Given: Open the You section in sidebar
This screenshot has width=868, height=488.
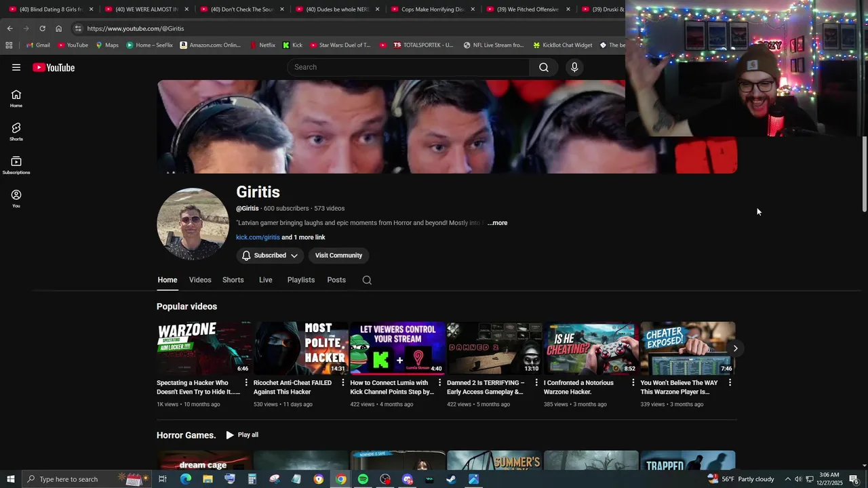Looking at the screenshot, I should 16,199.
